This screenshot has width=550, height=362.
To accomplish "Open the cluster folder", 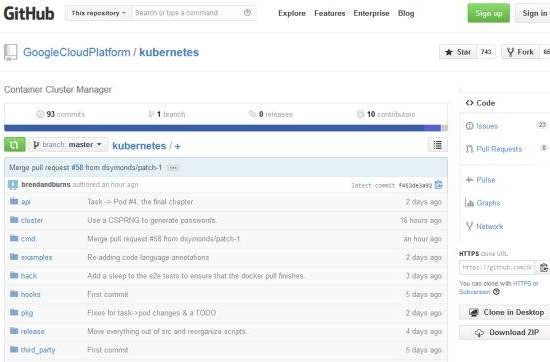I will [32, 220].
